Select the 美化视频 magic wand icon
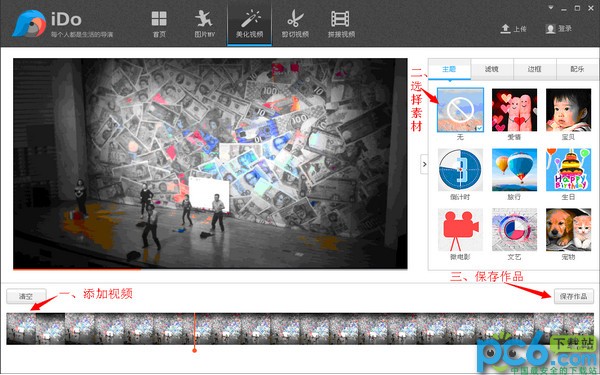Viewport: 600px width, 375px height. pos(250,19)
